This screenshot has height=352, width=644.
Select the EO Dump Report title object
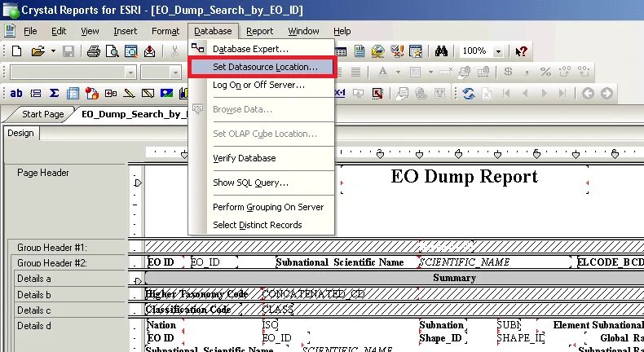tap(465, 177)
